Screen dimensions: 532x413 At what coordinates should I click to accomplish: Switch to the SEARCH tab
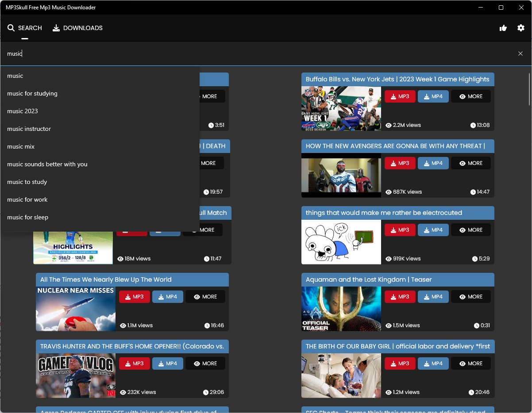(29, 27)
